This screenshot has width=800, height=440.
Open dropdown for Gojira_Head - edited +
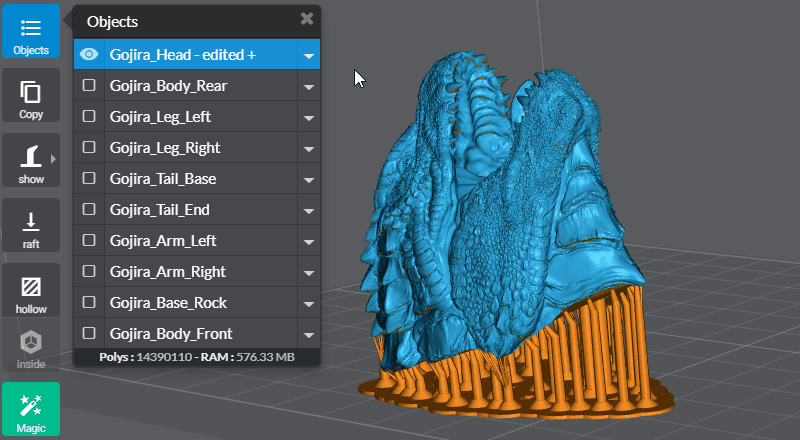(309, 55)
